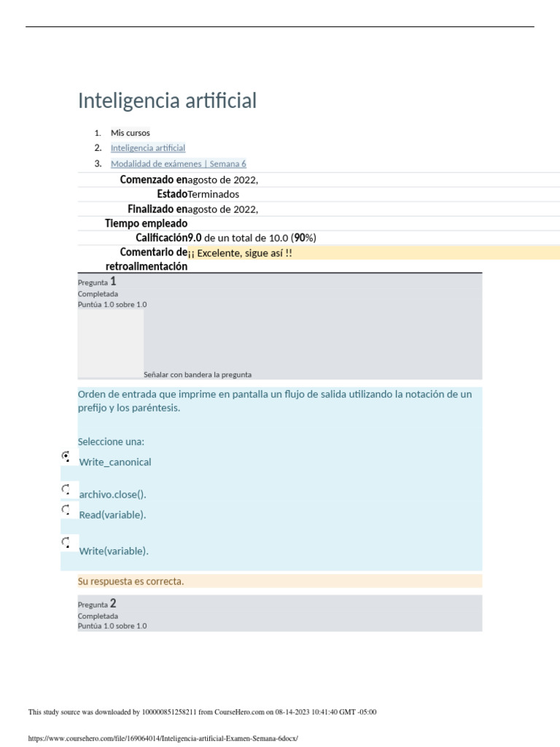Image resolution: width=560 pixels, height=747 pixels.
Task: Click the CourseHero file URL in the footer
Action: 163,738
